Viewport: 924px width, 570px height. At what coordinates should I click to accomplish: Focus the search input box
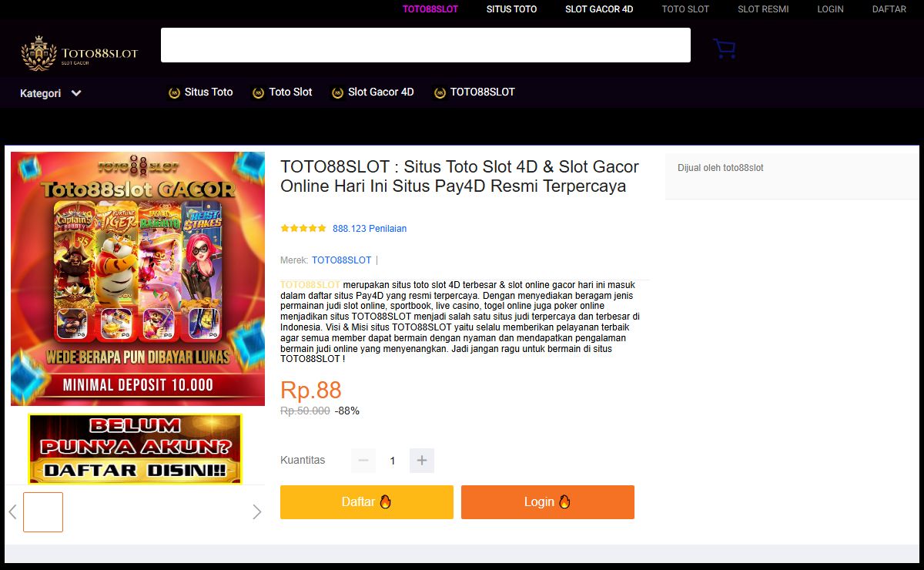point(426,45)
